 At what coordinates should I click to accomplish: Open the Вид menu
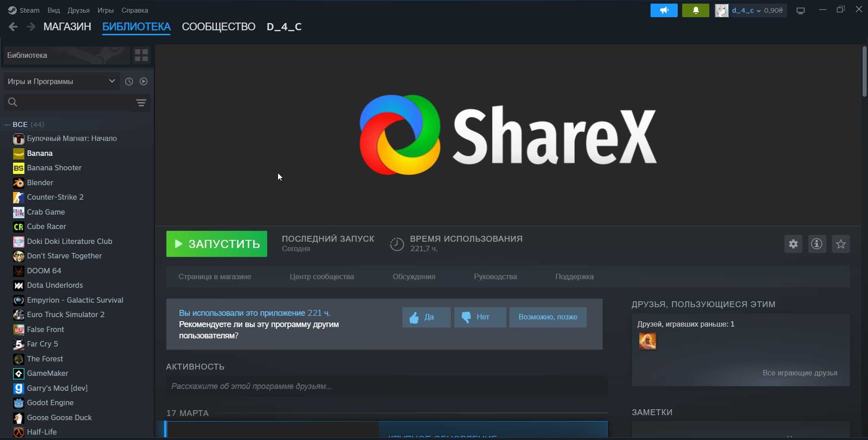pos(54,10)
